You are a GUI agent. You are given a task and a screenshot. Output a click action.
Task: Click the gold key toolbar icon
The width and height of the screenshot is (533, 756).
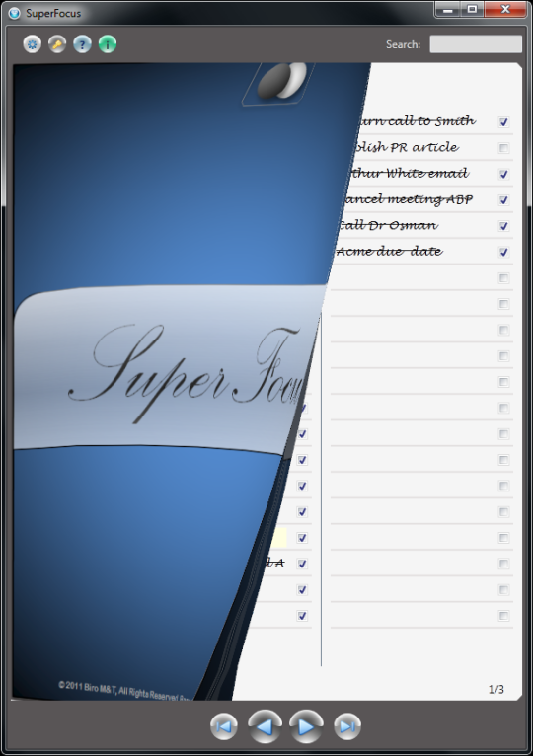57,44
